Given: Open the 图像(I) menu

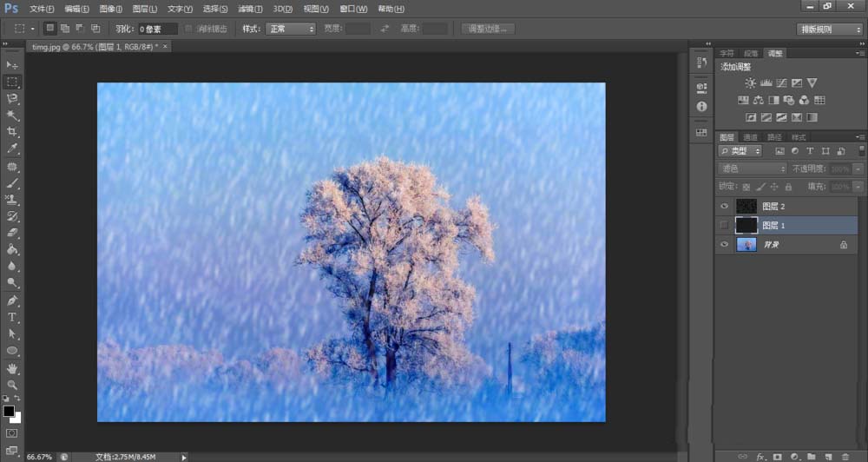Looking at the screenshot, I should point(111,9).
